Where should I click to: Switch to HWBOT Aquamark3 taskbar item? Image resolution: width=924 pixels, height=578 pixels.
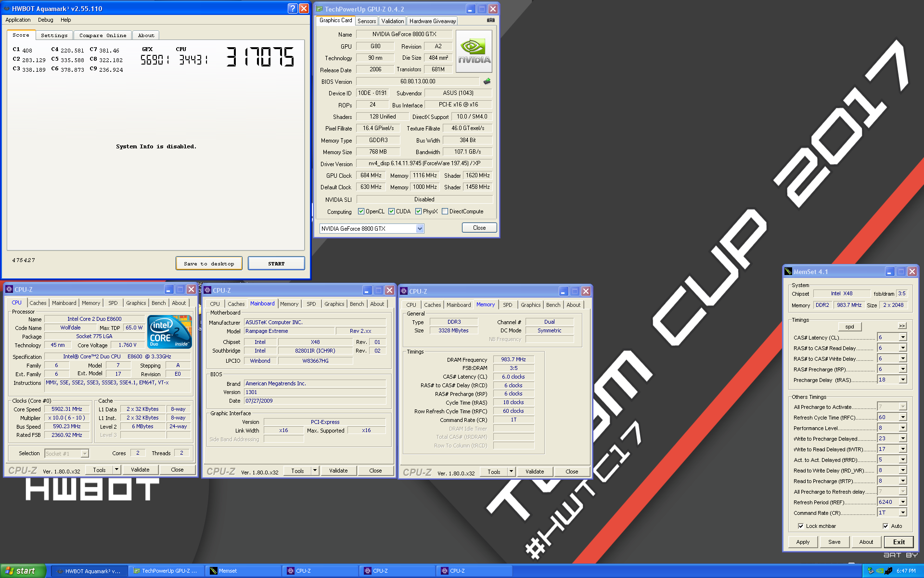pos(90,571)
